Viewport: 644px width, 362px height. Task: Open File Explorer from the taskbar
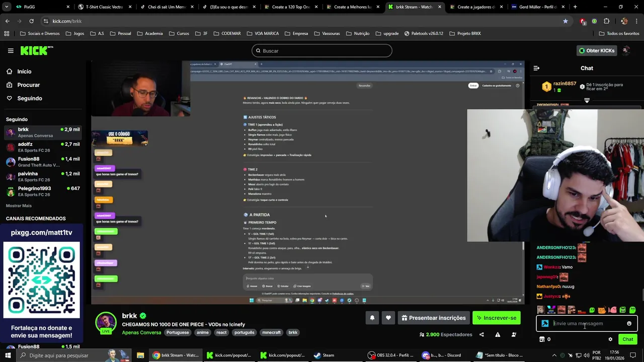[x=140, y=355]
